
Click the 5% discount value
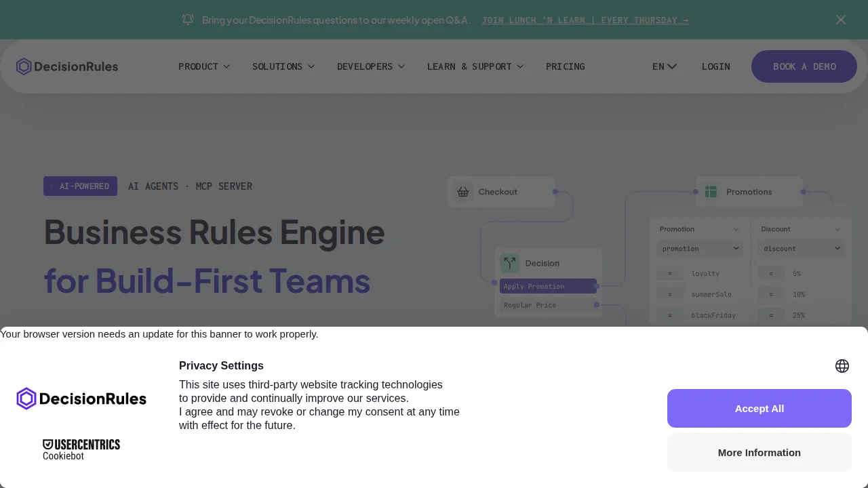[x=797, y=274]
